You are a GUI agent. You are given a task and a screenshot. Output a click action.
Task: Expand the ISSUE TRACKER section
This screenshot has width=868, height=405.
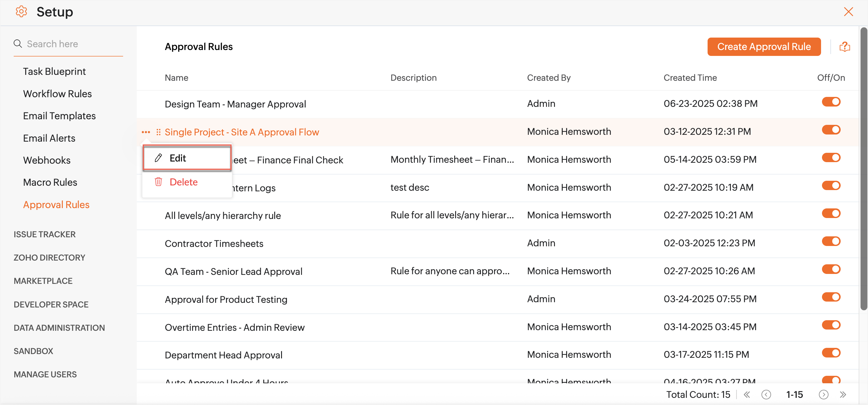(44, 234)
